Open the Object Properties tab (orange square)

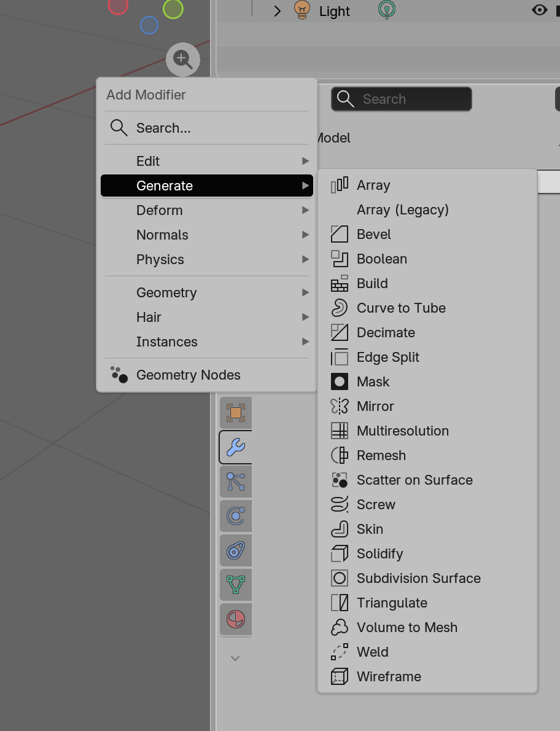point(235,413)
